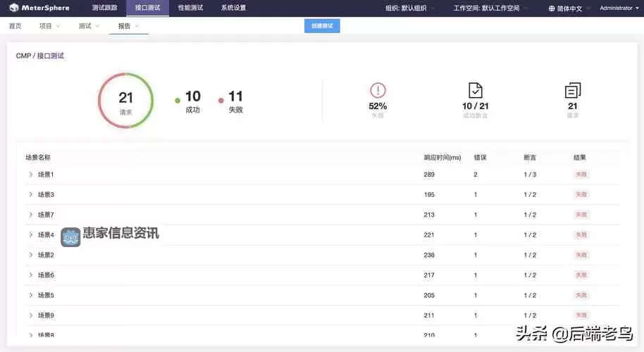The height and width of the screenshot is (352, 644).
Task: Open the 系统设置 menu item
Action: coord(233,8)
